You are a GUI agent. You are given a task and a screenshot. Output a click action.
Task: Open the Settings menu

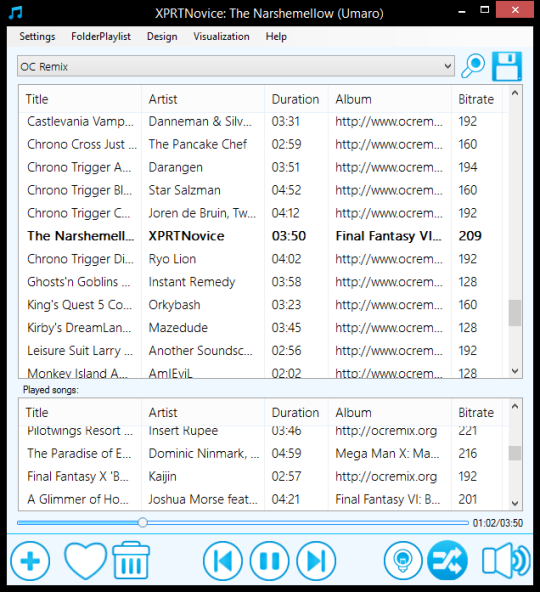pyautogui.click(x=37, y=37)
